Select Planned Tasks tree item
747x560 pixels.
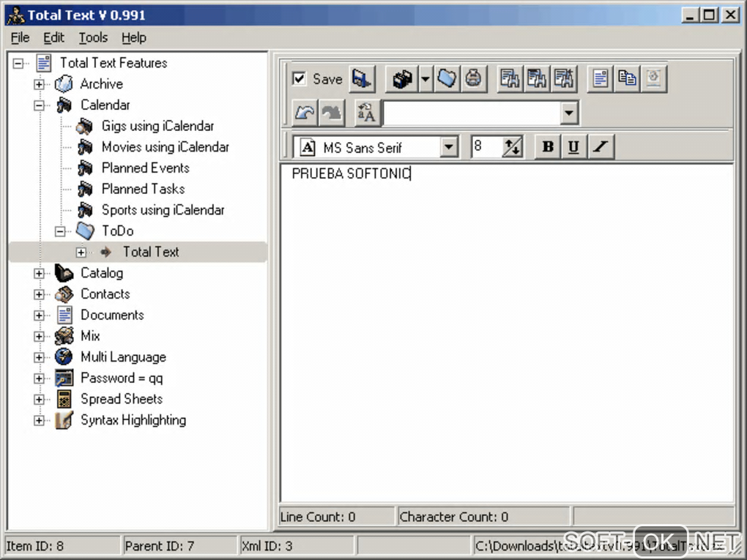tap(143, 189)
